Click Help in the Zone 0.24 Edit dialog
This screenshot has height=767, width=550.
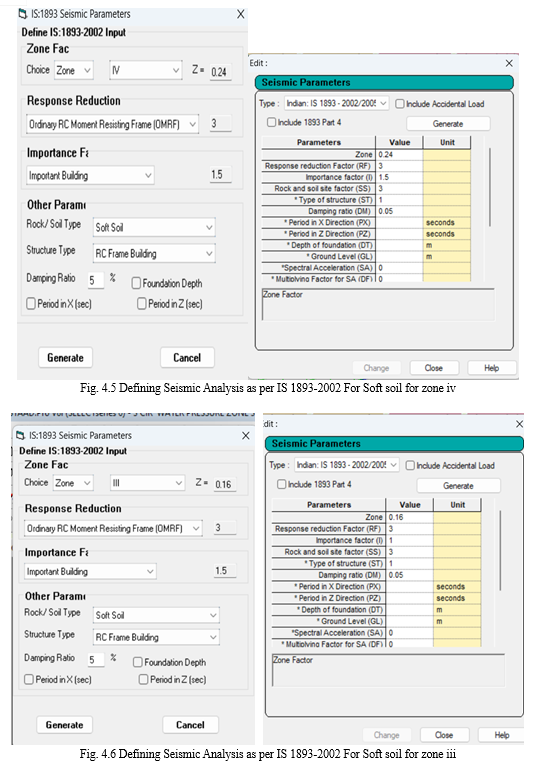[x=492, y=368]
